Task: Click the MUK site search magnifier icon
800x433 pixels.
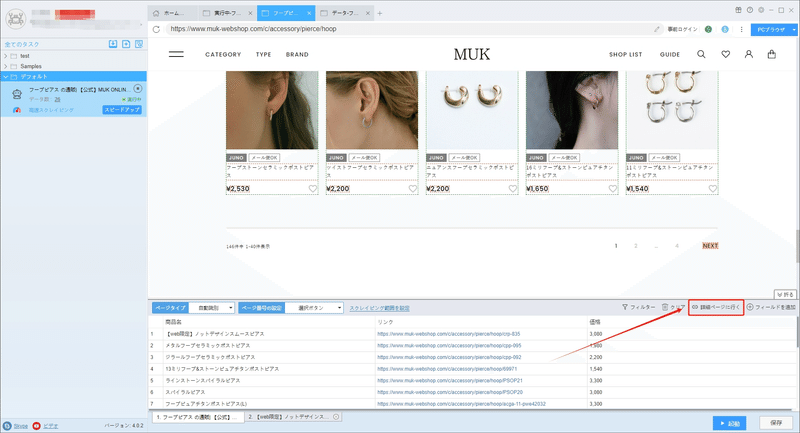Action: click(702, 54)
